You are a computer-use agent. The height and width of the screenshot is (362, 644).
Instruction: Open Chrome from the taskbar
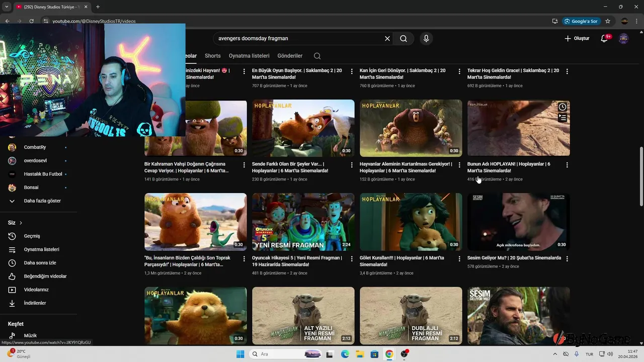(x=389, y=354)
